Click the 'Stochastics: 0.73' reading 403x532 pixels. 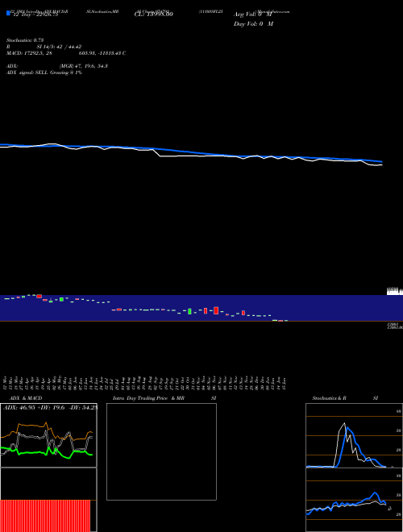[25, 40]
